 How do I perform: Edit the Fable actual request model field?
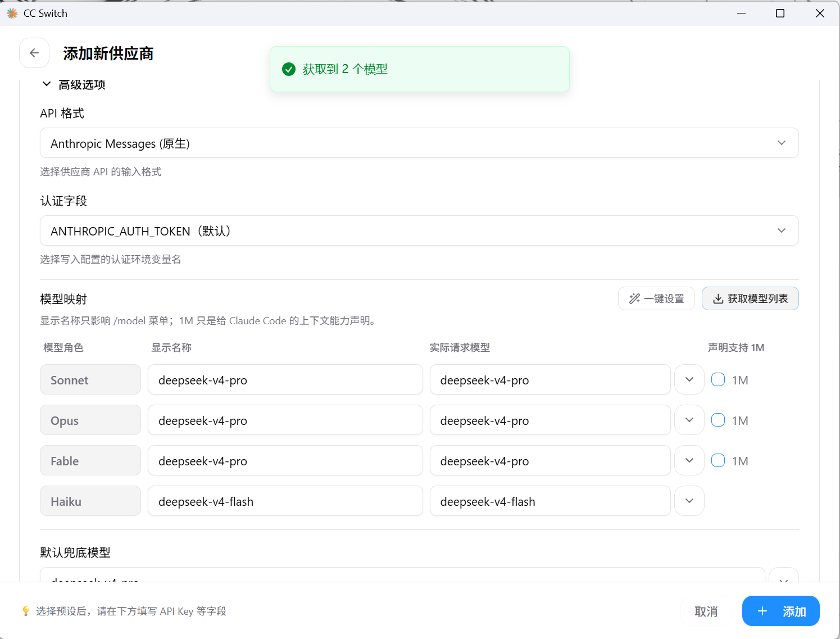(550, 461)
